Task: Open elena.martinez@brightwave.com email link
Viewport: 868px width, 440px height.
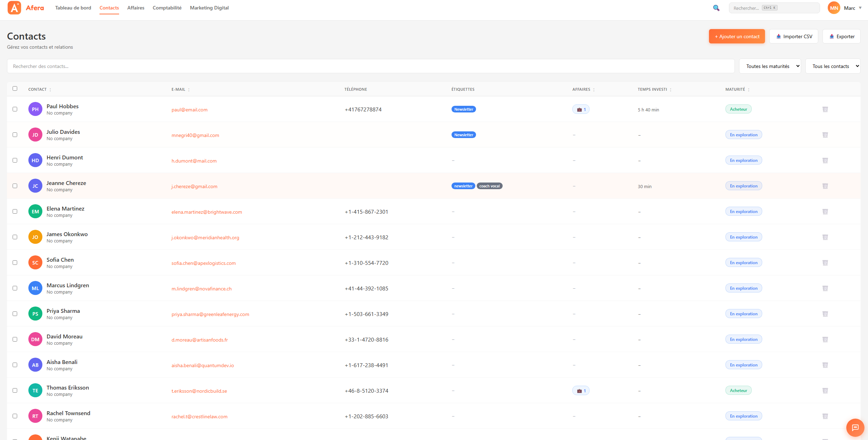Action: point(207,212)
